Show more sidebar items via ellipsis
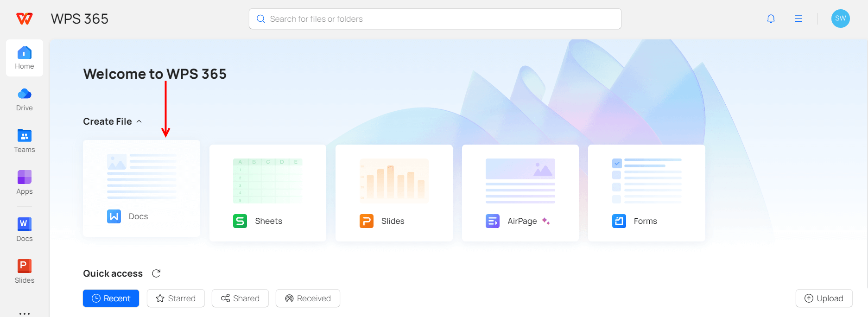 point(25,313)
